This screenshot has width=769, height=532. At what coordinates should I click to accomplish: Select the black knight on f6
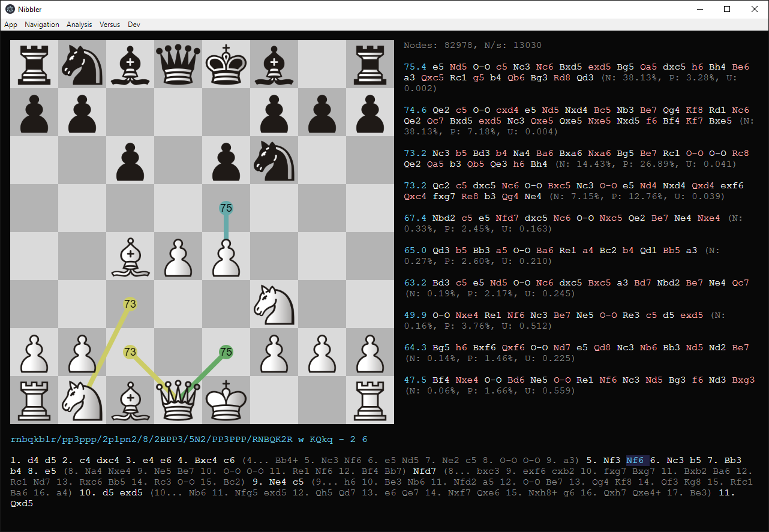(x=274, y=160)
